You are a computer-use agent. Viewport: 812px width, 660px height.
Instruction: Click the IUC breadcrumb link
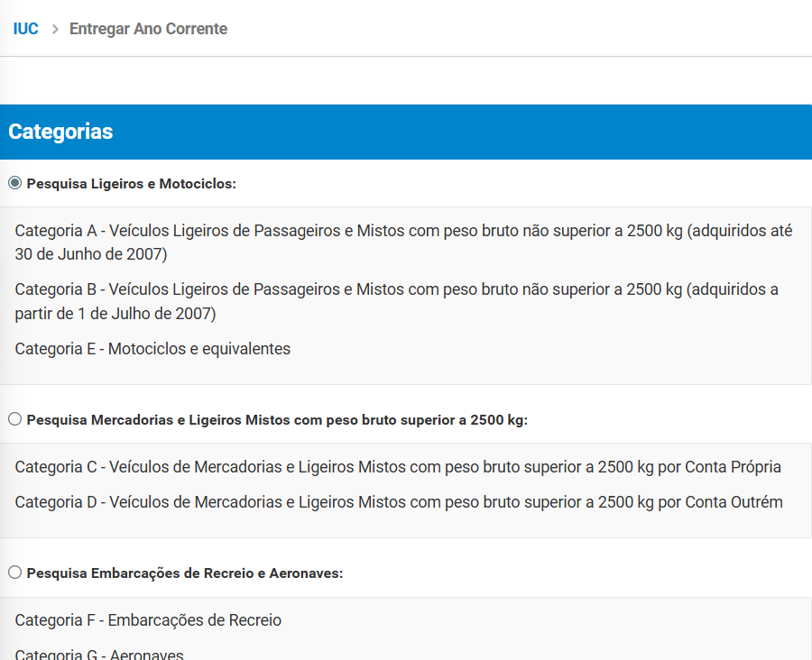(x=25, y=29)
